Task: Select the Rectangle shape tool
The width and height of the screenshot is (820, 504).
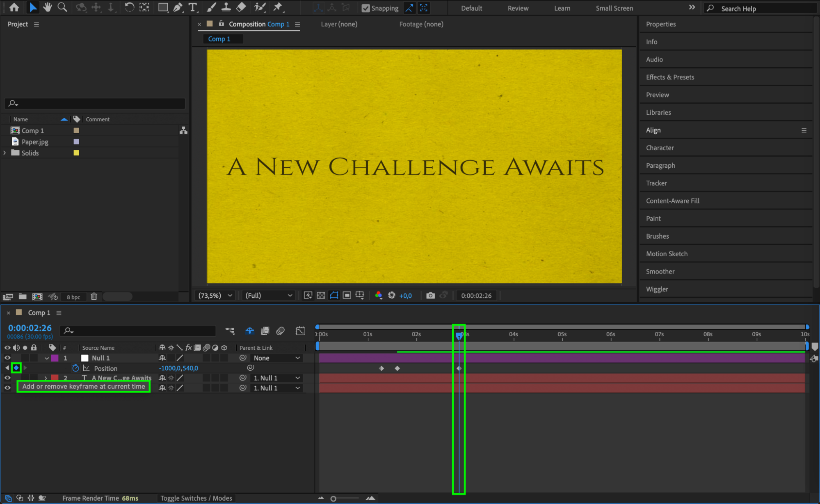Action: coord(163,7)
